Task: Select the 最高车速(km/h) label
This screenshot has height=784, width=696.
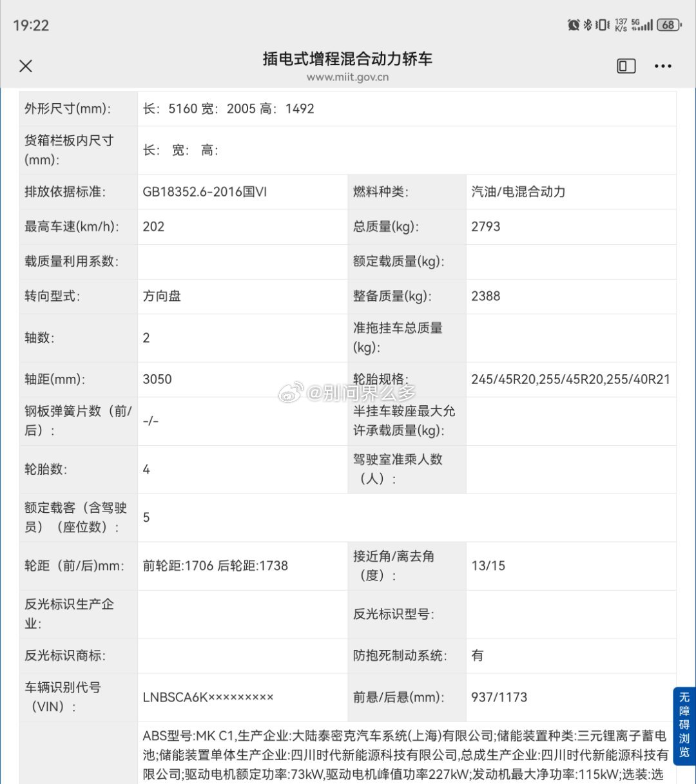Action: click(72, 226)
